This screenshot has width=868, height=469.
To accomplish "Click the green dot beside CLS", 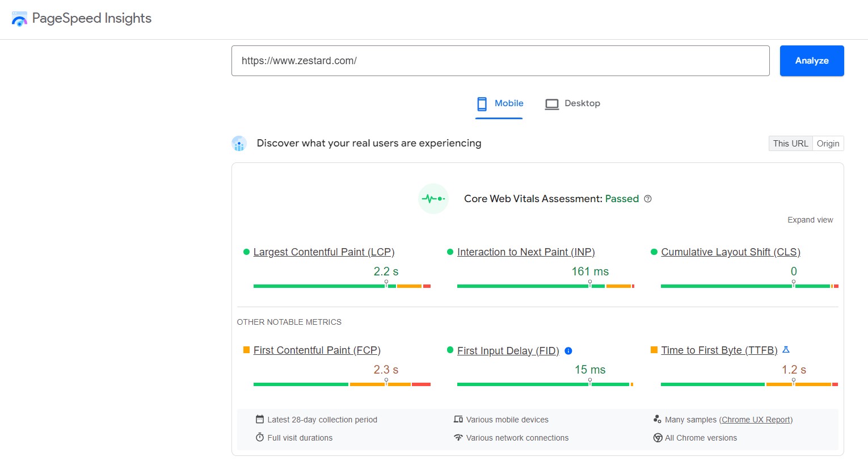I will [654, 252].
